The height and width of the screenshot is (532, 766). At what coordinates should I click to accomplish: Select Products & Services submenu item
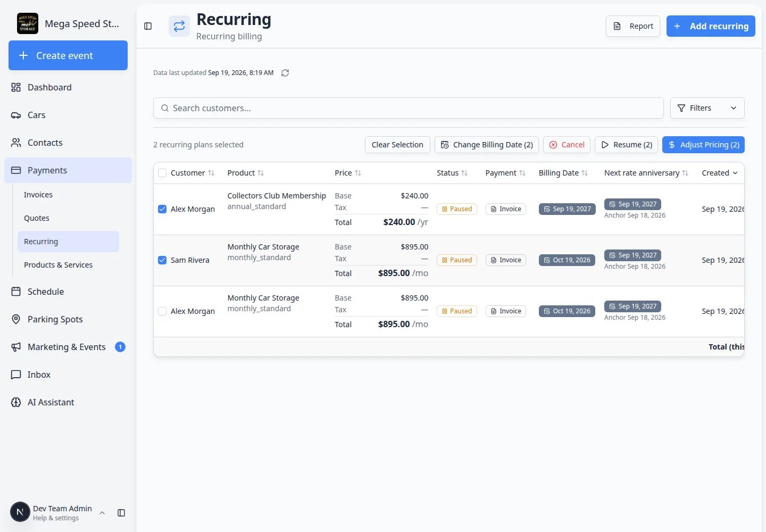68,265
